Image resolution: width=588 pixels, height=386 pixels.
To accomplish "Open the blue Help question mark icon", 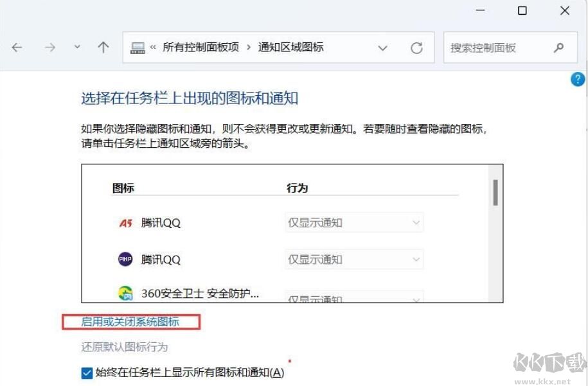I will [578, 79].
